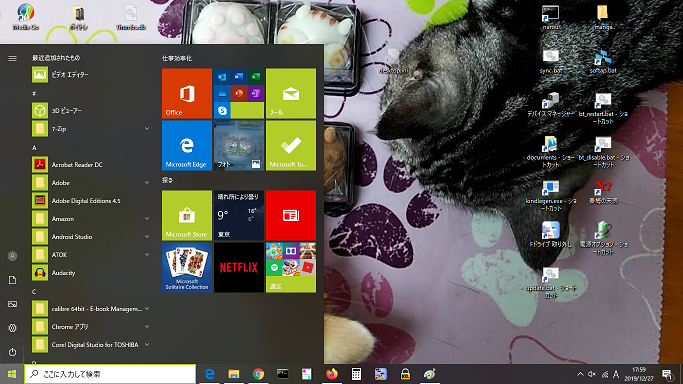683x384 pixels.
Task: Select the manga folder on desktop
Action: point(603,17)
